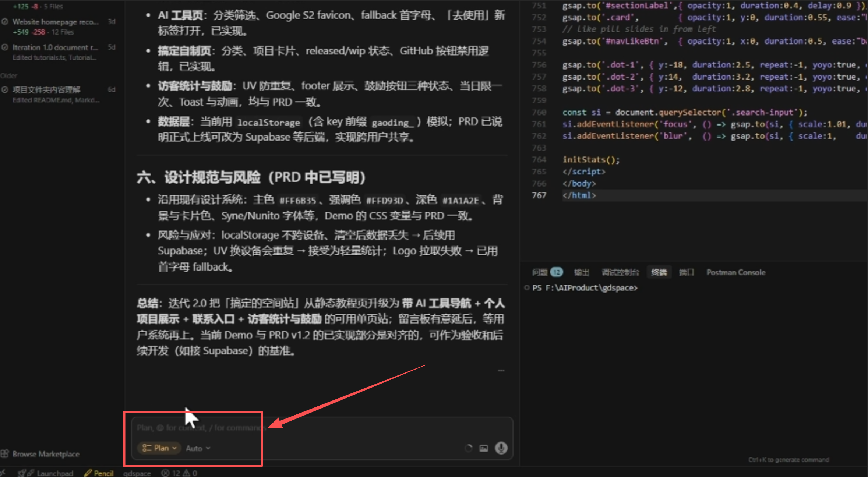
Task: Click the remote connection status bar icon
Action: click(x=3, y=473)
